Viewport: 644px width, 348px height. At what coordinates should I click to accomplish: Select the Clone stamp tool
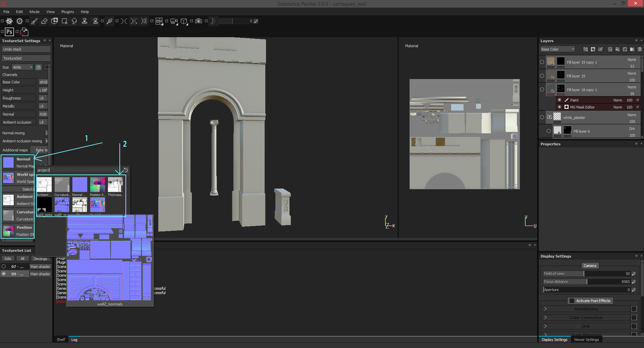85,21
